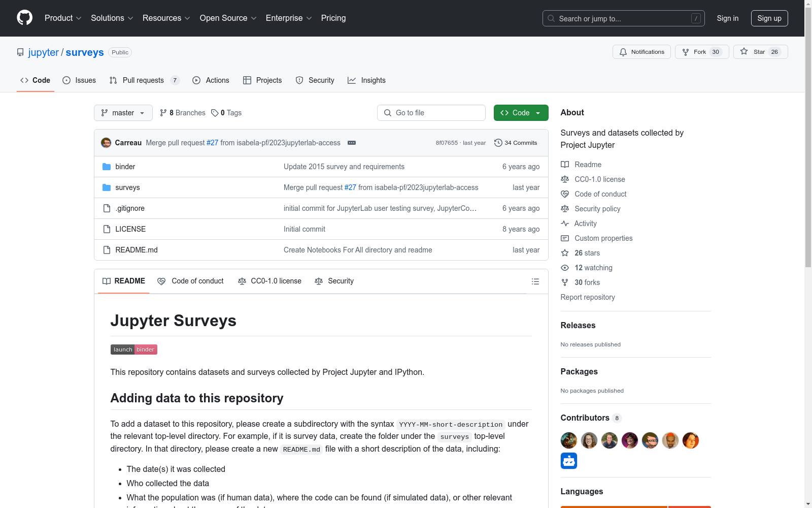
Task: Switch to the Pull requests tab
Action: [x=144, y=80]
